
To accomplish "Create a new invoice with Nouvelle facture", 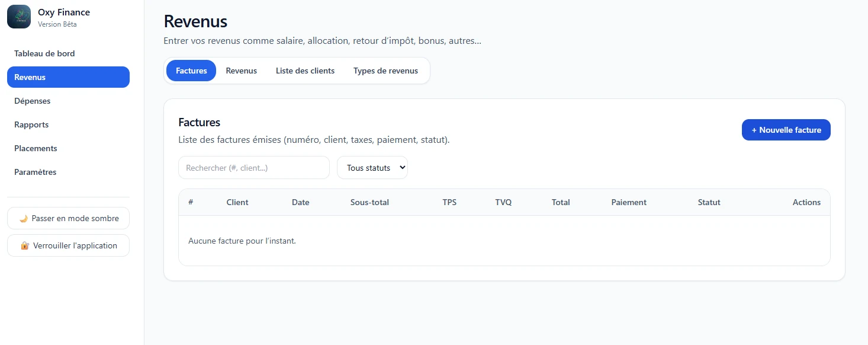I will click(x=786, y=130).
